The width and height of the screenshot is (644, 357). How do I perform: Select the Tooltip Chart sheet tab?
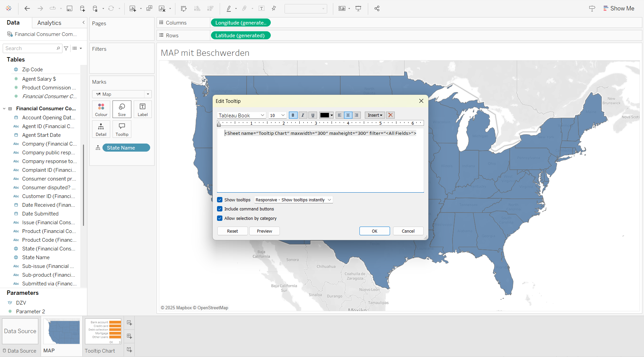(x=103, y=336)
